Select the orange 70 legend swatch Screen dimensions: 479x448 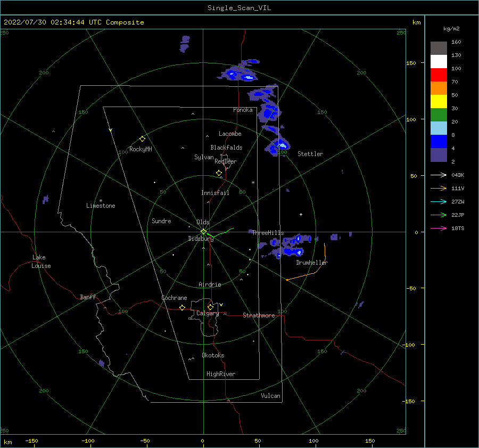coord(439,88)
